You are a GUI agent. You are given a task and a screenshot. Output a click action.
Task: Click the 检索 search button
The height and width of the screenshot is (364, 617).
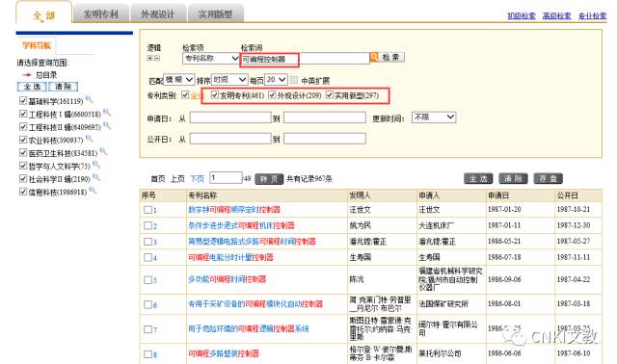392,58
